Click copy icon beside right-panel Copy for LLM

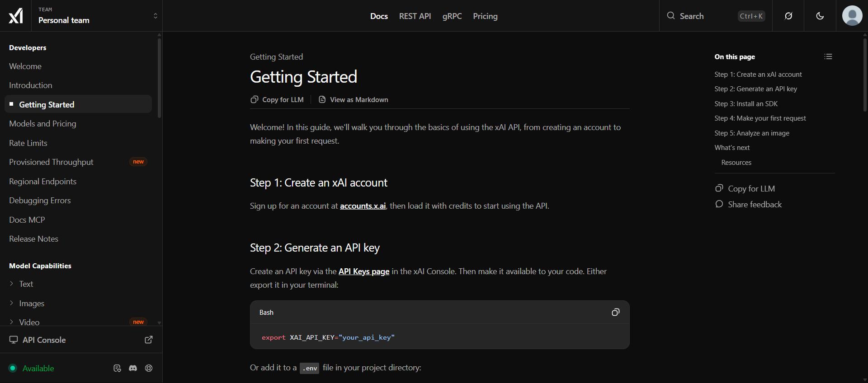click(719, 188)
